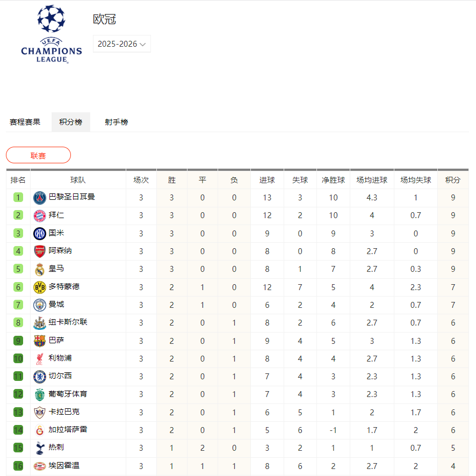Click the 联赛 filter button

[38, 154]
